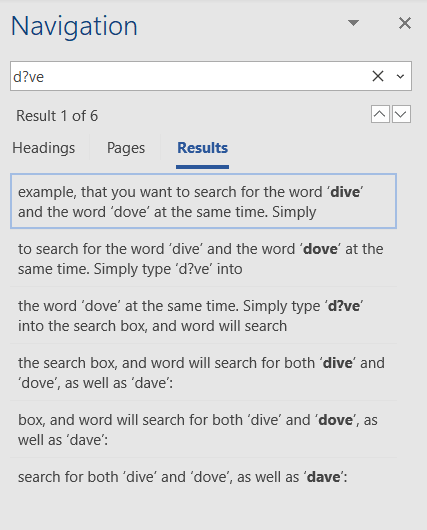The image size is (427, 530).
Task: Select the result starting 'box, and word will search'
Action: [x=203, y=430]
